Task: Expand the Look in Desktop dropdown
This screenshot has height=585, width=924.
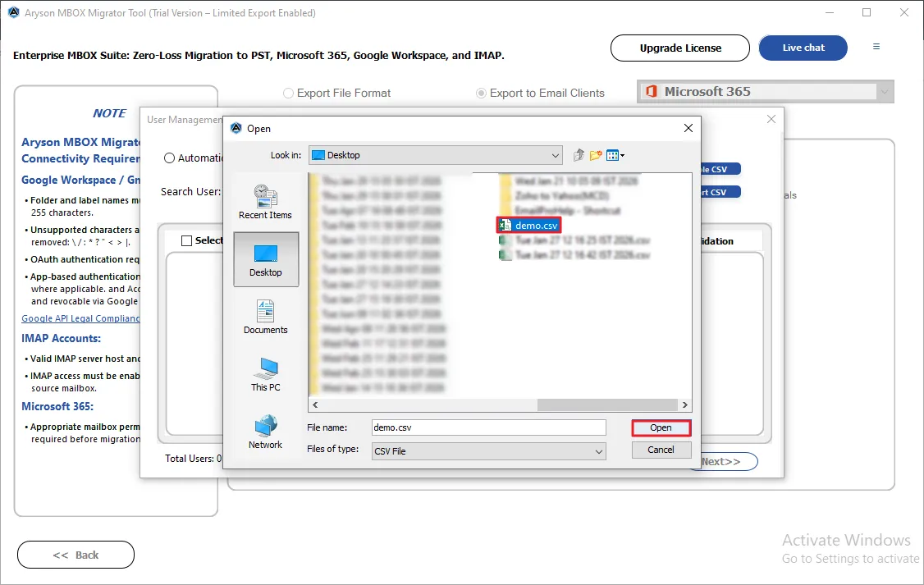Action: point(555,156)
